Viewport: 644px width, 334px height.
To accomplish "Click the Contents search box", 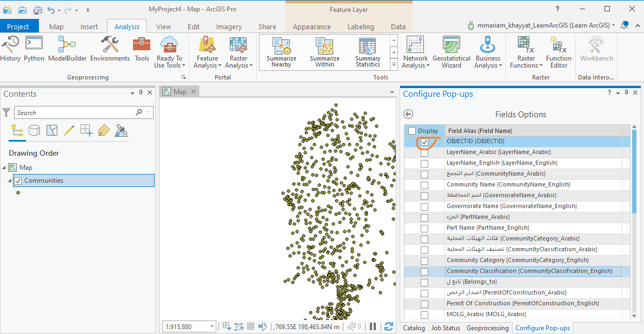I will [75, 112].
